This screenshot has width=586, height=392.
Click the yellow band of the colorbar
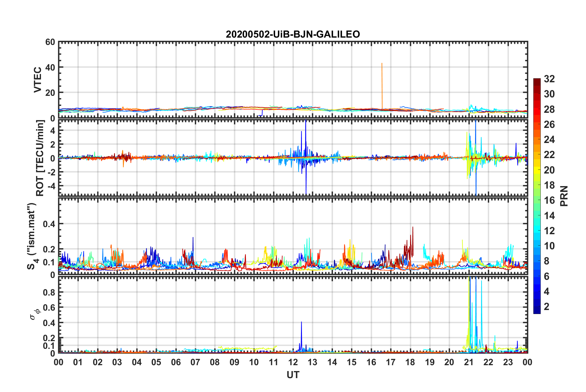(537, 170)
